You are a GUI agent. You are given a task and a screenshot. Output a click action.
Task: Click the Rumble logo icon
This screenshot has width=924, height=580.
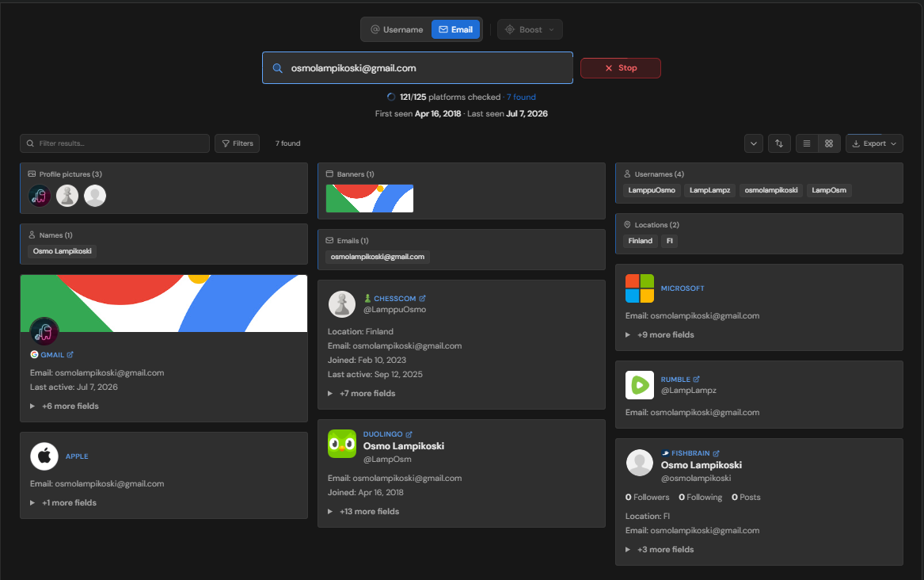[x=640, y=385]
